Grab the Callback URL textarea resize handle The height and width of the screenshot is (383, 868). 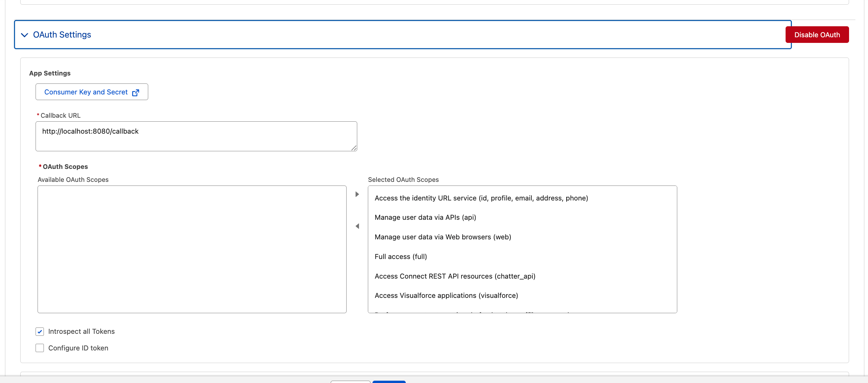tap(354, 148)
